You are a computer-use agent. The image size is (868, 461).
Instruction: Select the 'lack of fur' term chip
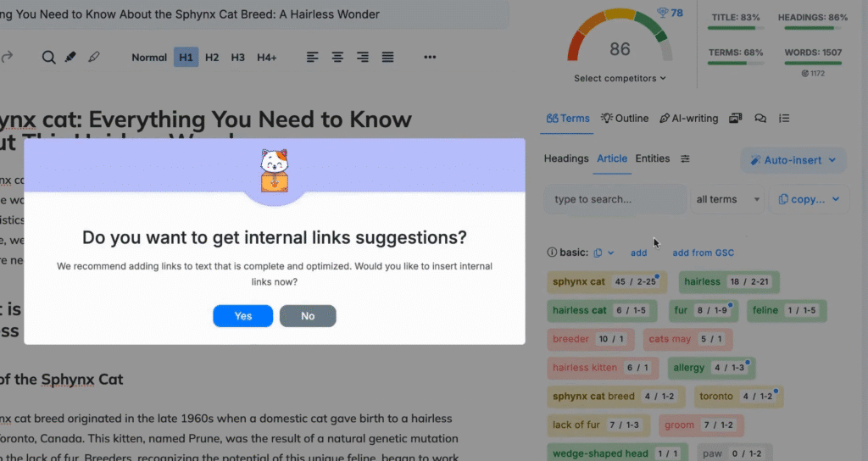click(598, 425)
